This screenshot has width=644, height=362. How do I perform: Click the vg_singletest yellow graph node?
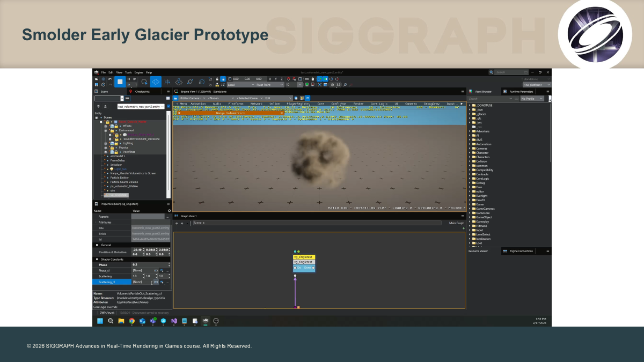coord(304,257)
